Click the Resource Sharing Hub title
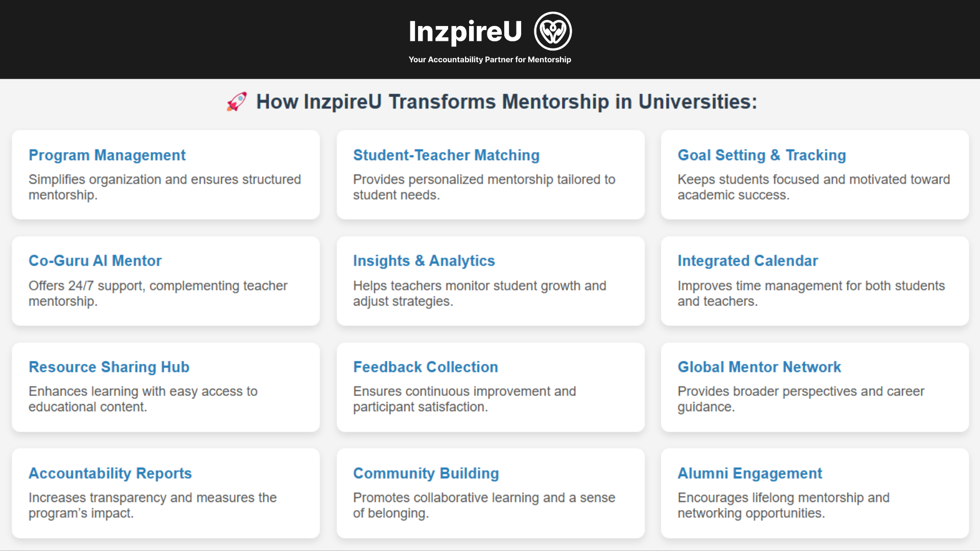The image size is (980, 551). coord(109,367)
